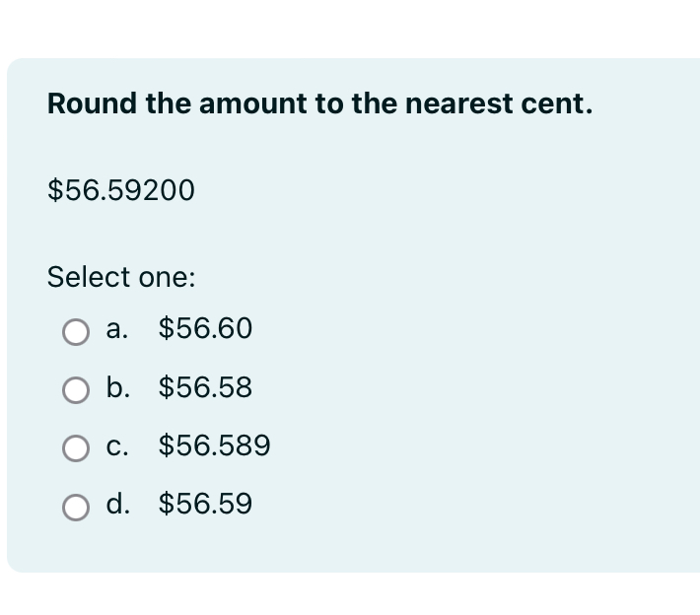Click the letter label "b."
Screen dimensions: 700x615
point(118,386)
